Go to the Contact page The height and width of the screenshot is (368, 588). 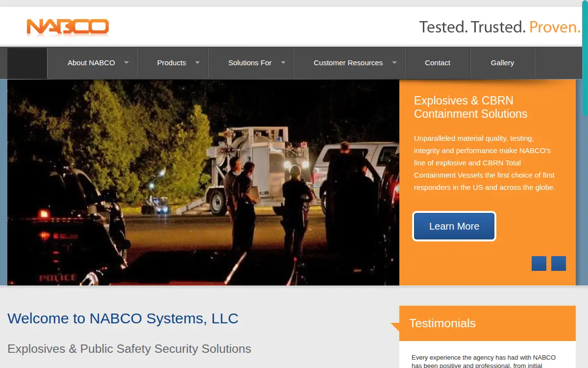438,63
